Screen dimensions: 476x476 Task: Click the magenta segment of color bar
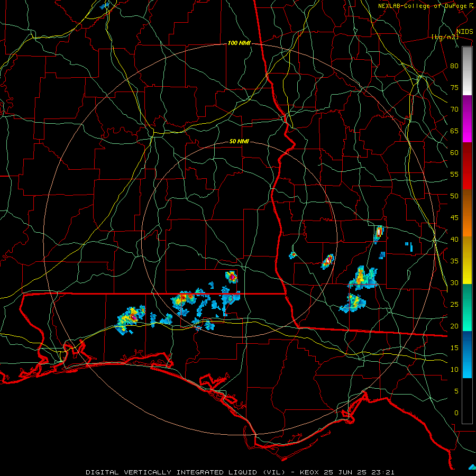pyautogui.click(x=467, y=119)
